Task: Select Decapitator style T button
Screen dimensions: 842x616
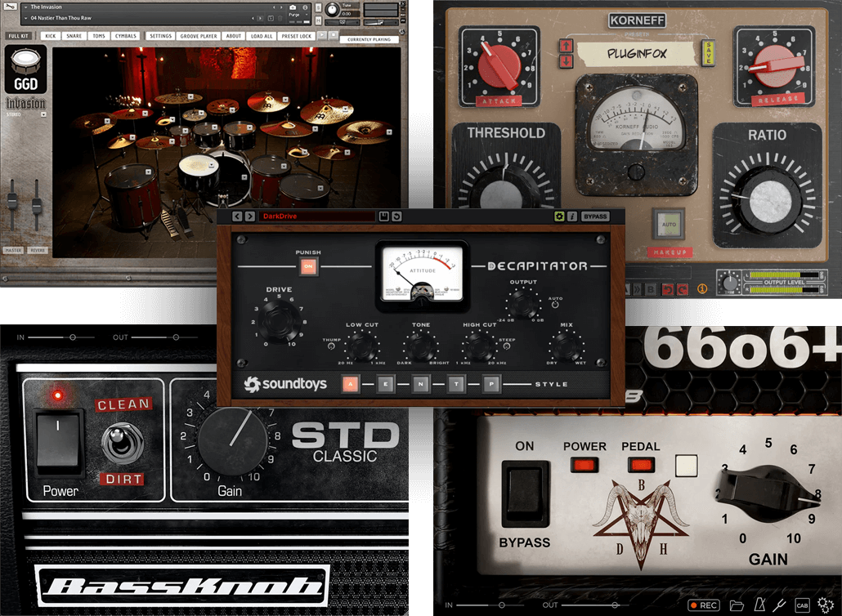Action: point(456,384)
